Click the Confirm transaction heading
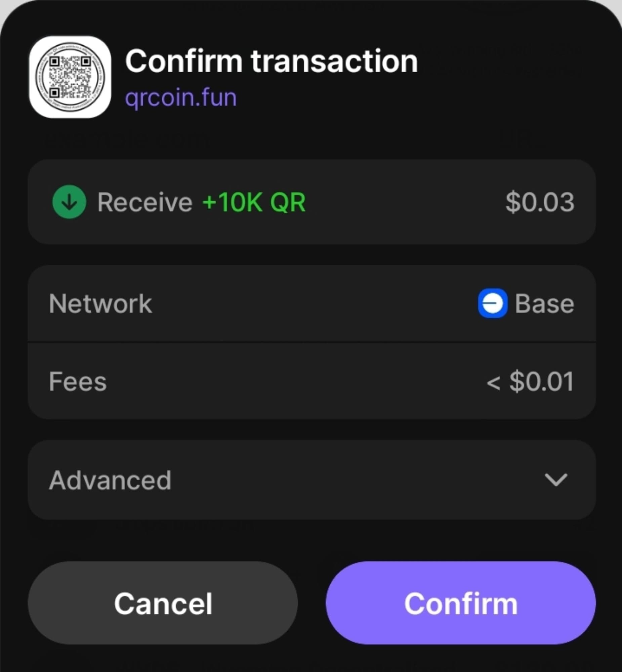The image size is (622, 672). click(271, 61)
